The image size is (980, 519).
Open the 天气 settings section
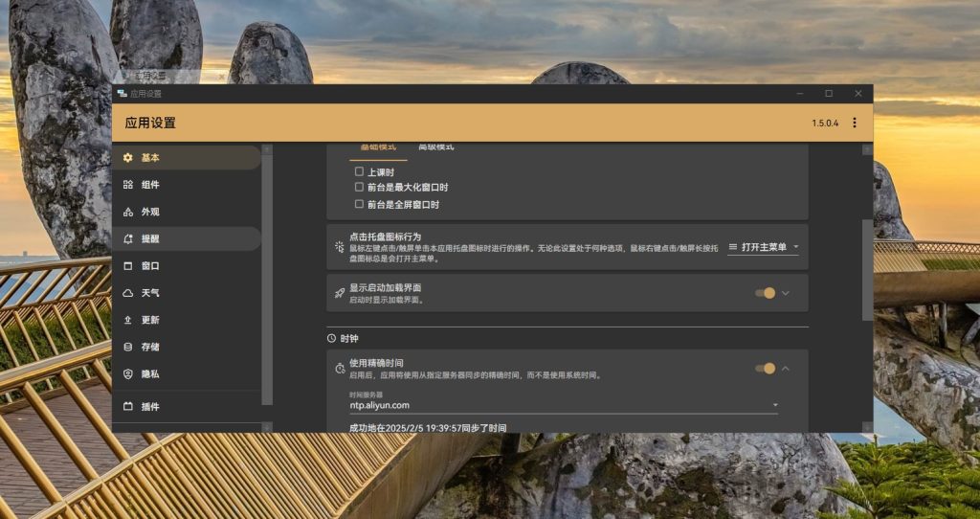187,293
